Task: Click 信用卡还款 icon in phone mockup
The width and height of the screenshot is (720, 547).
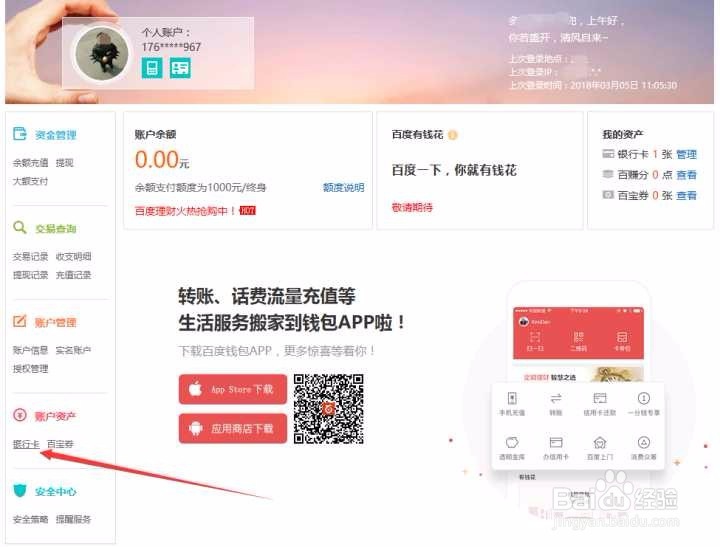Action: click(600, 398)
